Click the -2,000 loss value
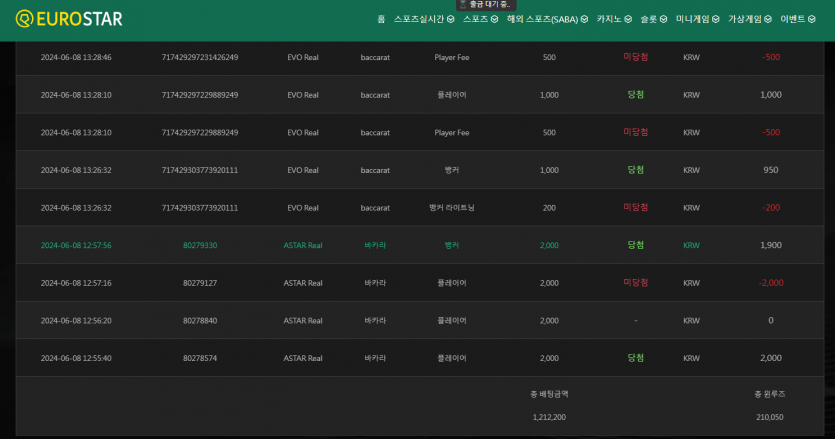This screenshot has width=835, height=439. [771, 283]
